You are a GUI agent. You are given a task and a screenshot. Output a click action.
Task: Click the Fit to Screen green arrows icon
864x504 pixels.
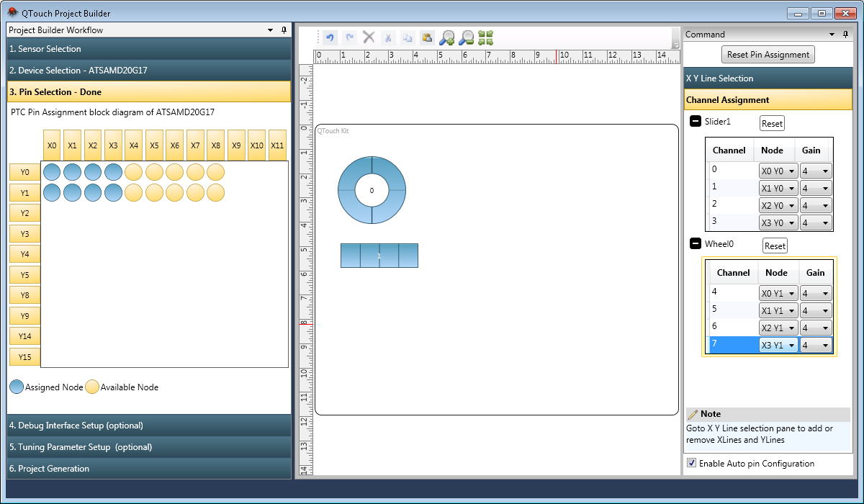pyautogui.click(x=485, y=37)
